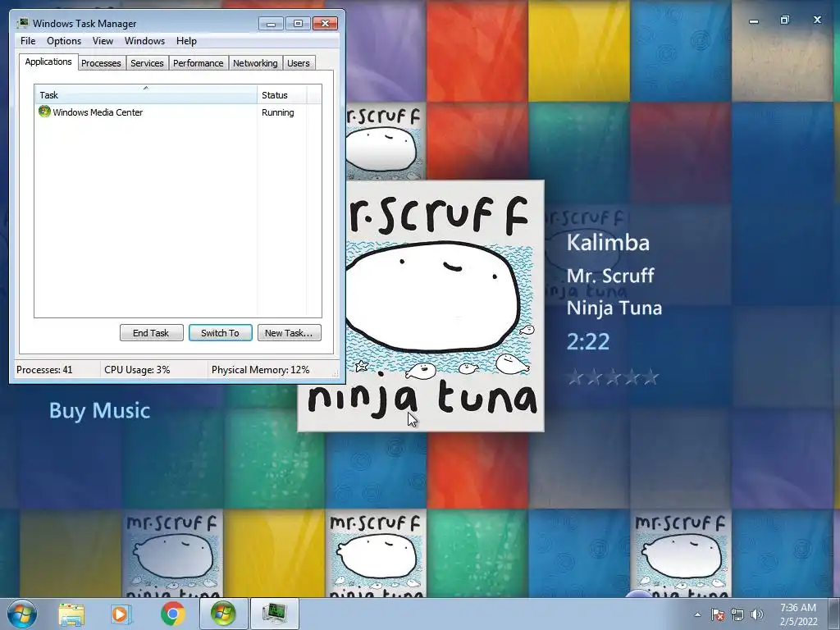Open Windows Explorer from the taskbar

(x=71, y=614)
